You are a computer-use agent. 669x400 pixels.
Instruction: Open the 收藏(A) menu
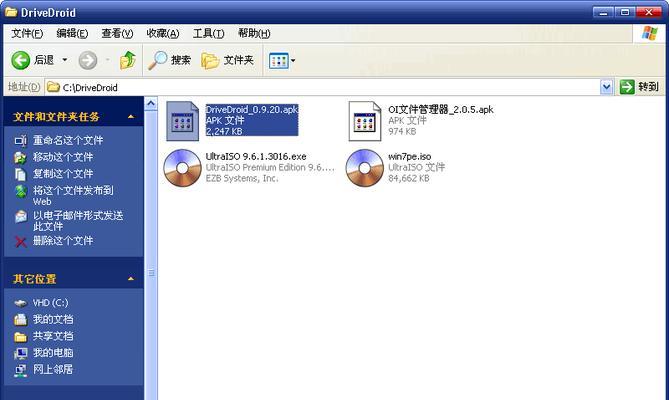163,33
